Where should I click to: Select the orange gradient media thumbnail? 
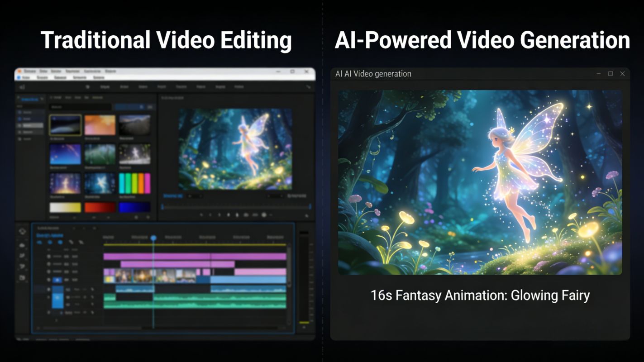pos(100,125)
